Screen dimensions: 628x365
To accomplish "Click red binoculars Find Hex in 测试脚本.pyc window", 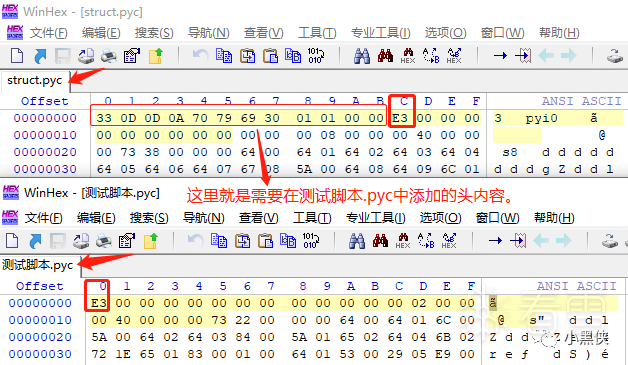I will [x=380, y=241].
